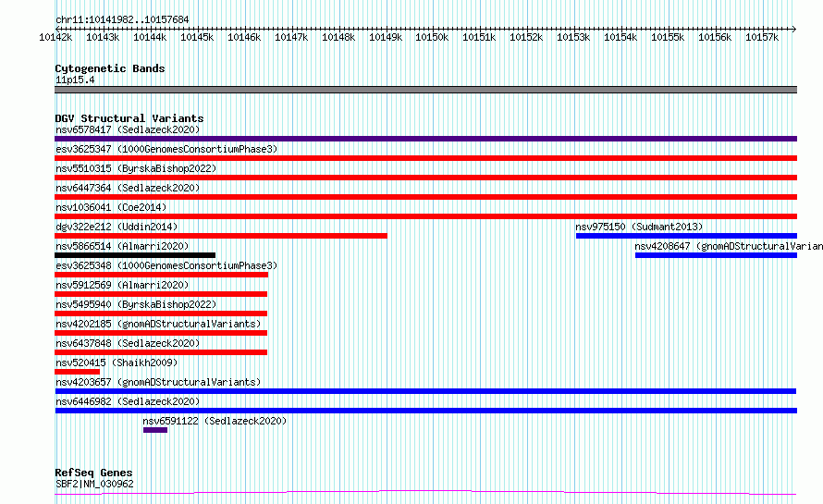Click the nsv975150 (Sudmant2013) label

tap(639, 227)
